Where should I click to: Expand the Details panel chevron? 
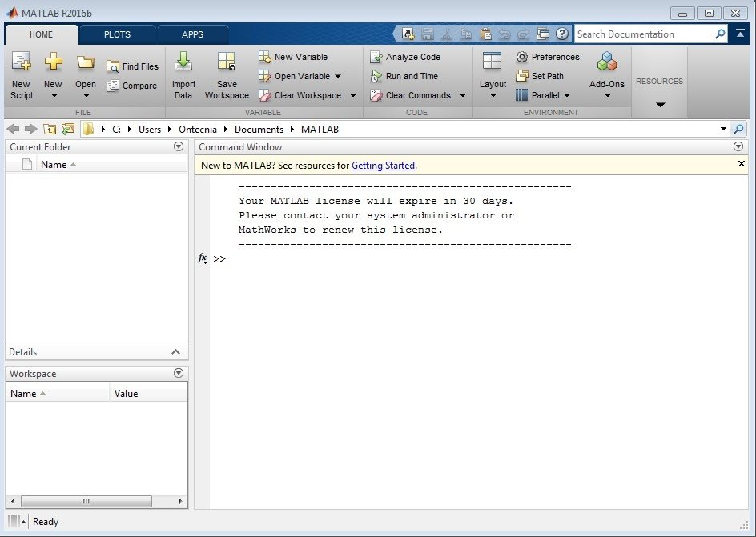(176, 352)
